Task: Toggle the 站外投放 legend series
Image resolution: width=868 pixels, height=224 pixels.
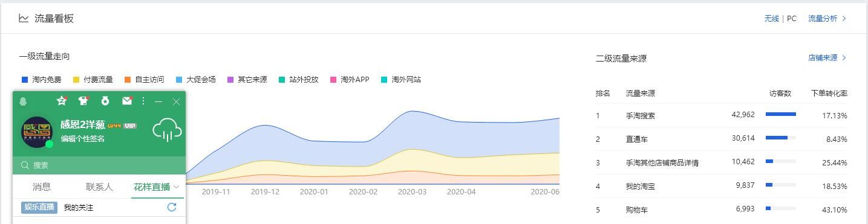Action: (299, 80)
